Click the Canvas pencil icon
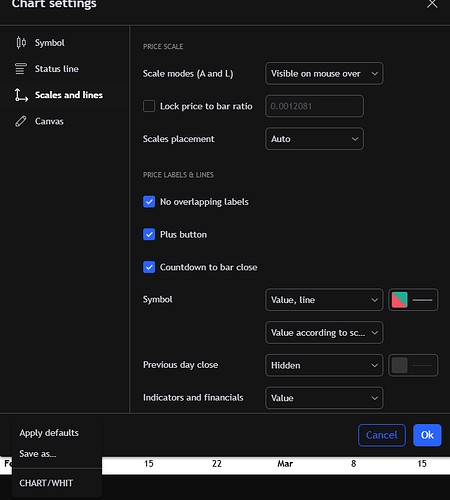Image resolution: width=450 pixels, height=500 pixels. click(21, 121)
